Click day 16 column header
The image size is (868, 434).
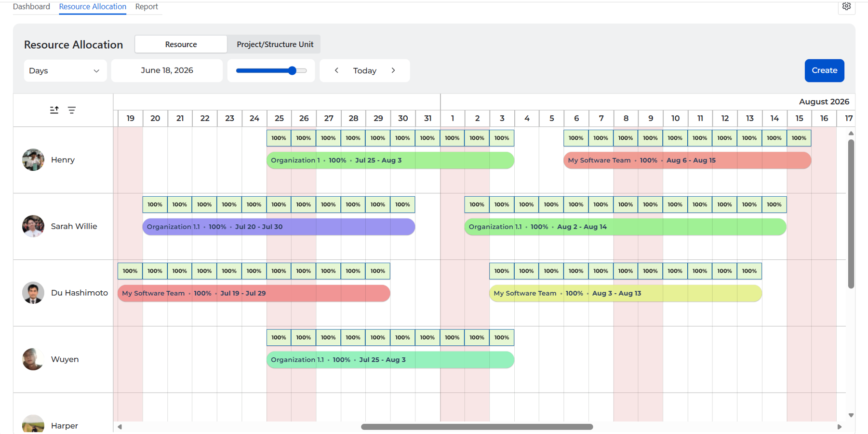[824, 118]
